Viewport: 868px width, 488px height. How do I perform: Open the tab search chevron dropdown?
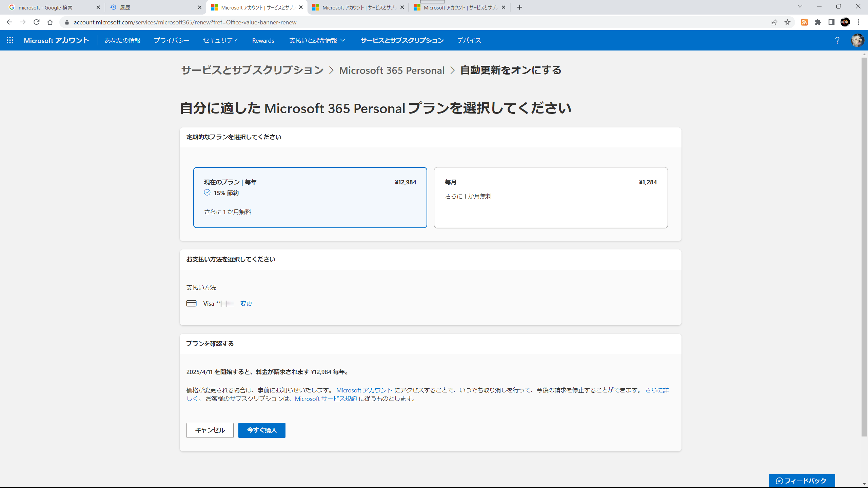800,7
